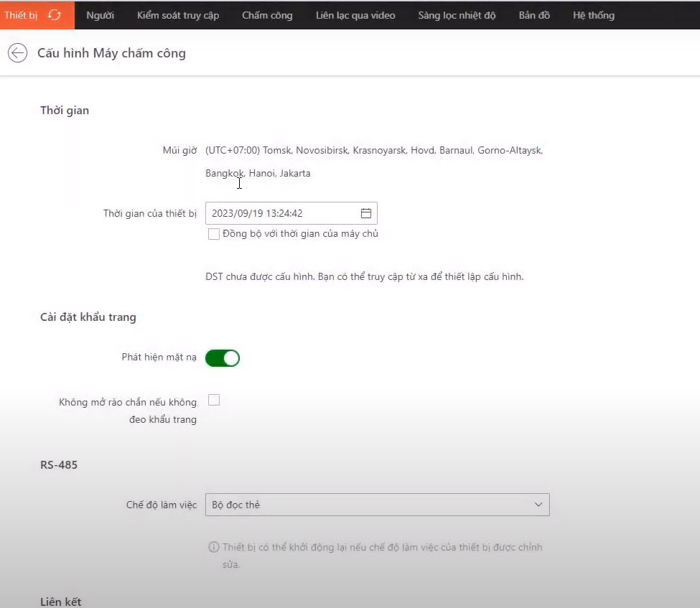Screen dimensions: 700x608
Task: Click the device time input field
Action: [x=280, y=213]
